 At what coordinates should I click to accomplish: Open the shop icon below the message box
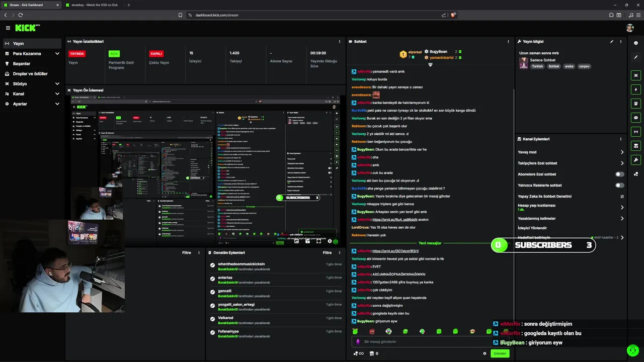tap(372, 353)
